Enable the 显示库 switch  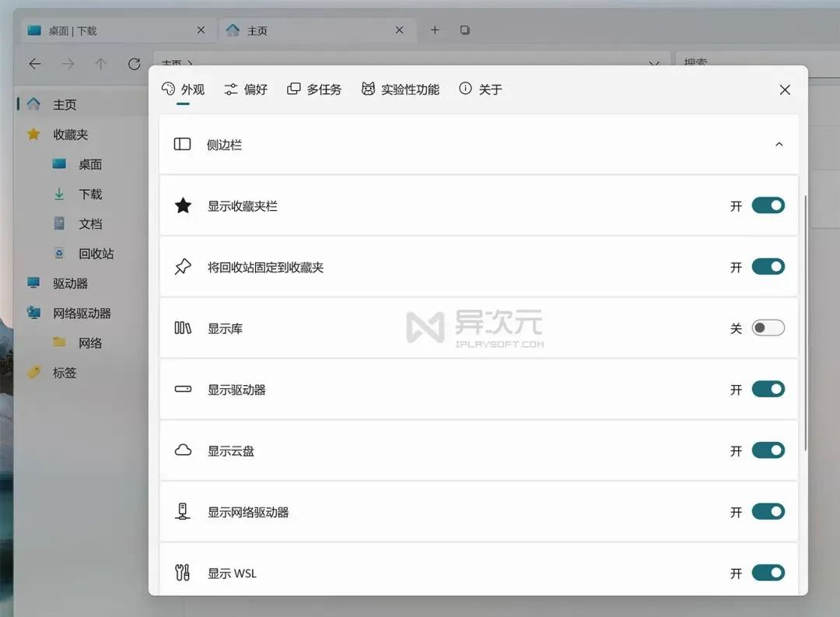[768, 328]
